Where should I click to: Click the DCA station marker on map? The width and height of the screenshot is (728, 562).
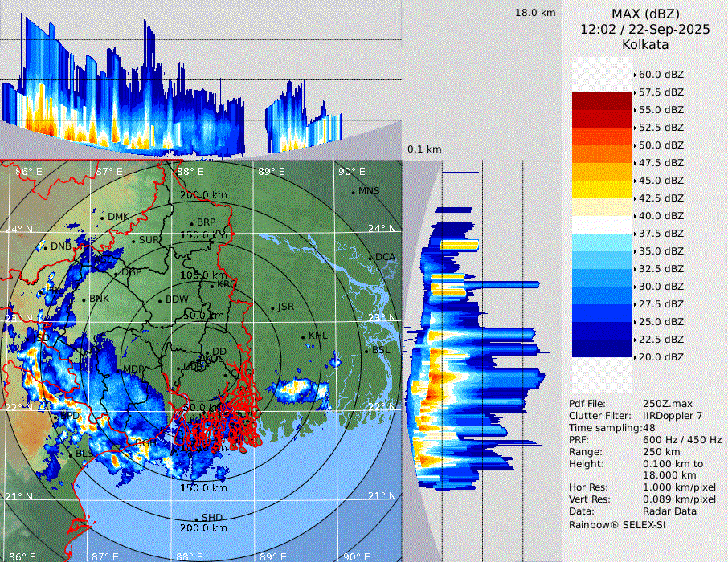tap(371, 259)
